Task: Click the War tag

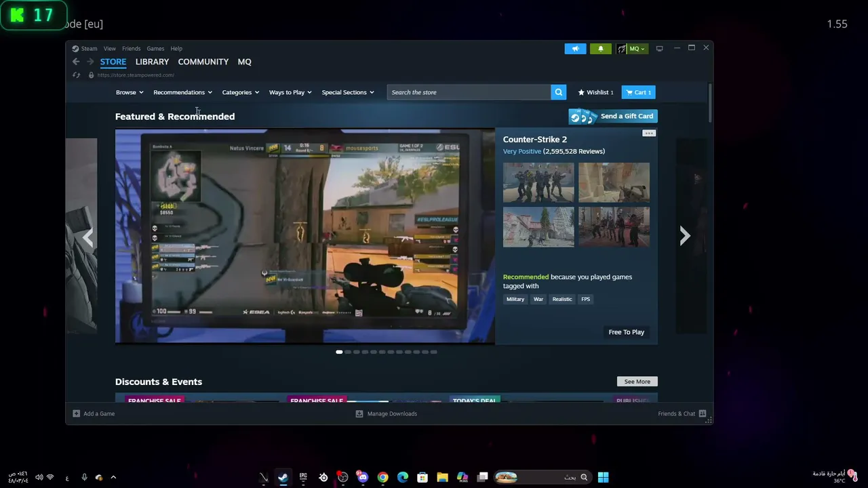Action: click(538, 299)
